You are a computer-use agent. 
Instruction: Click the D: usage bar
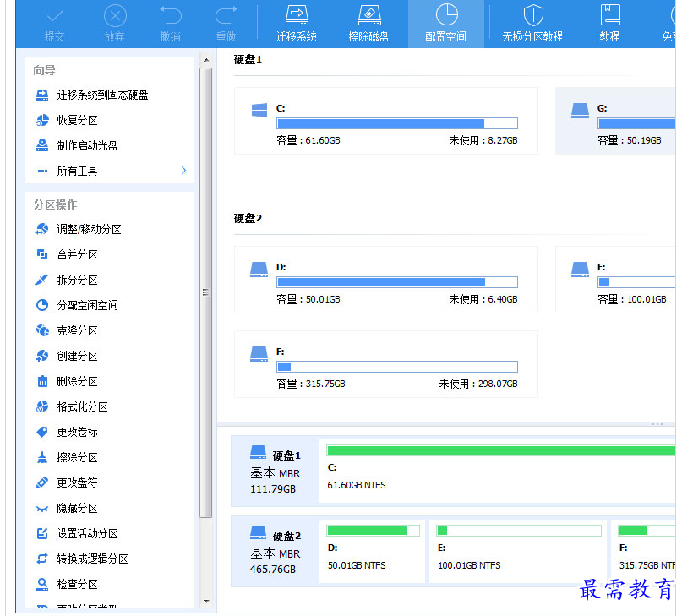[397, 282]
